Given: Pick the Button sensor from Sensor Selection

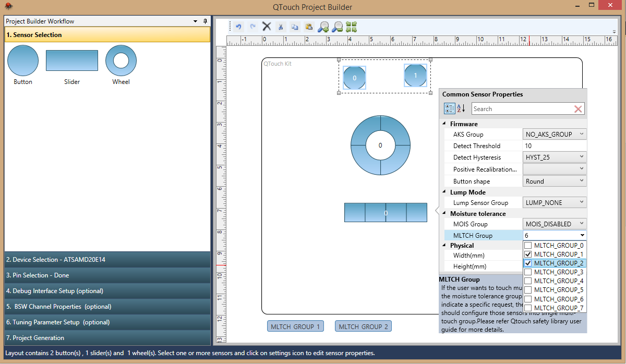Looking at the screenshot, I should coord(23,60).
